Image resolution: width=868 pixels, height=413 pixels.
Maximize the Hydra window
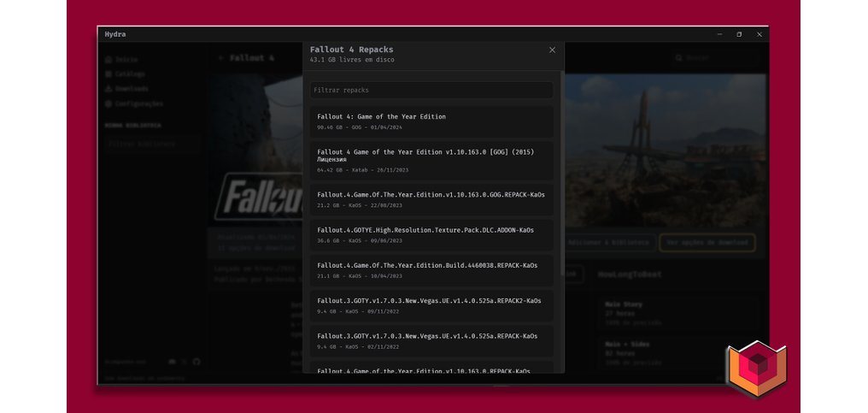click(x=739, y=34)
